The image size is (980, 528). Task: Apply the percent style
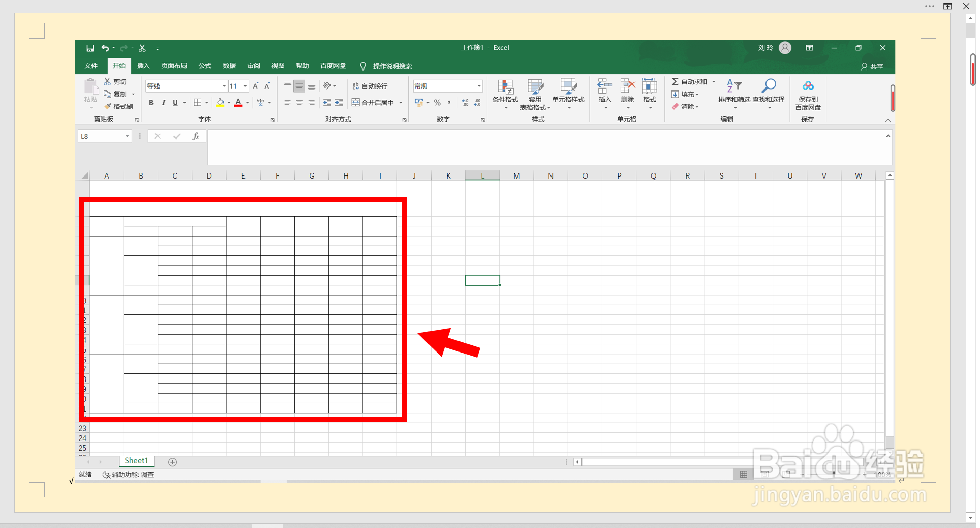point(437,103)
